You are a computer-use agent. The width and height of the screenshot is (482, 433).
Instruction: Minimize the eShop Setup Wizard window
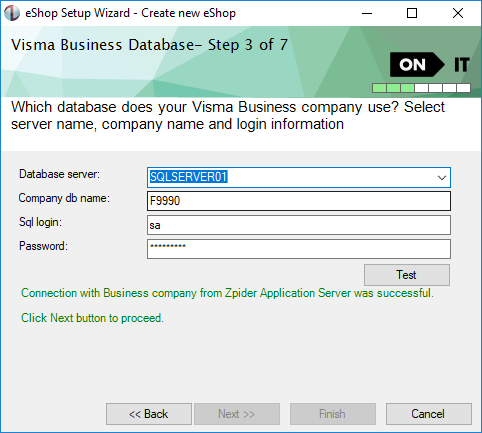pyautogui.click(x=367, y=13)
